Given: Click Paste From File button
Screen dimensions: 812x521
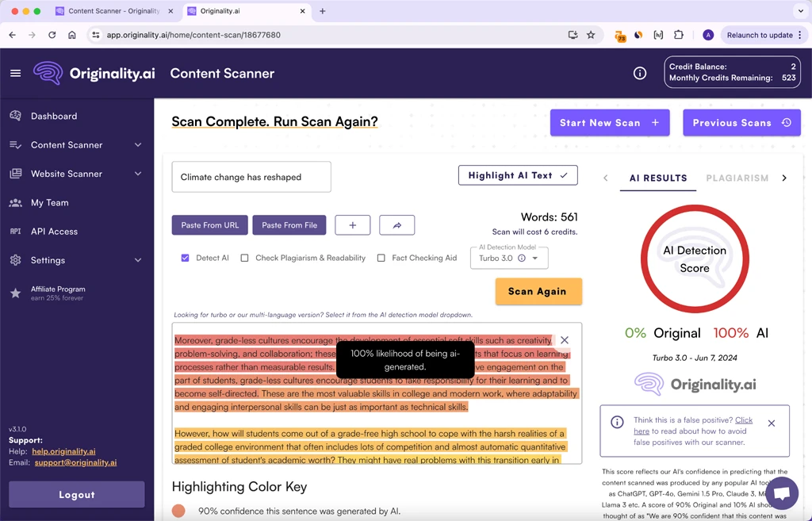Looking at the screenshot, I should (289, 225).
